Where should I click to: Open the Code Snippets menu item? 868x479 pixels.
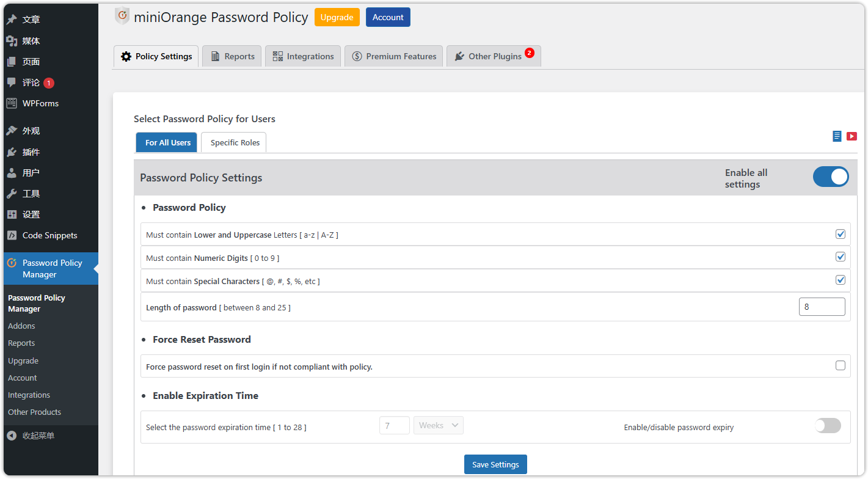[51, 235]
